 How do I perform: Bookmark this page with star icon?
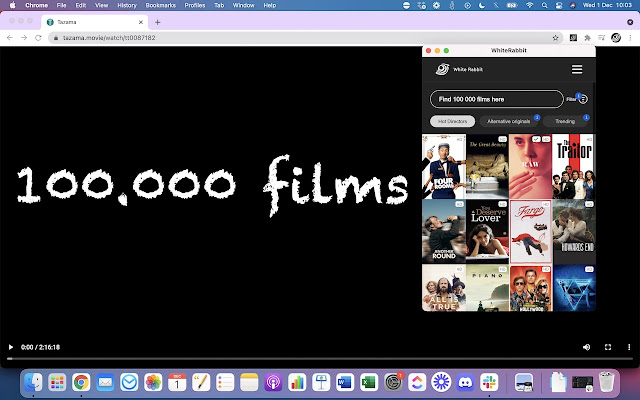(x=555, y=37)
